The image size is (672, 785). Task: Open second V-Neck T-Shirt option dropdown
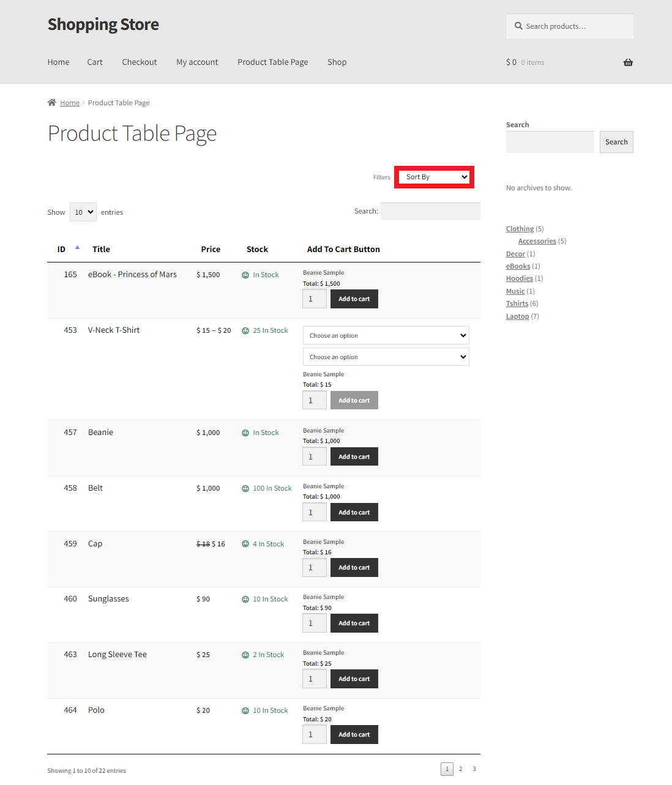[386, 357]
